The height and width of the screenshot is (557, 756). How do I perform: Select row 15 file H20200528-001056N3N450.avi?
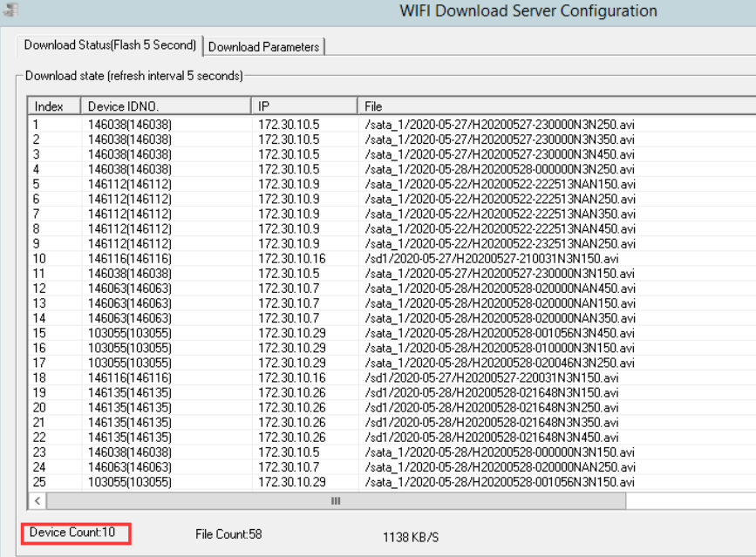pyautogui.click(x=500, y=334)
